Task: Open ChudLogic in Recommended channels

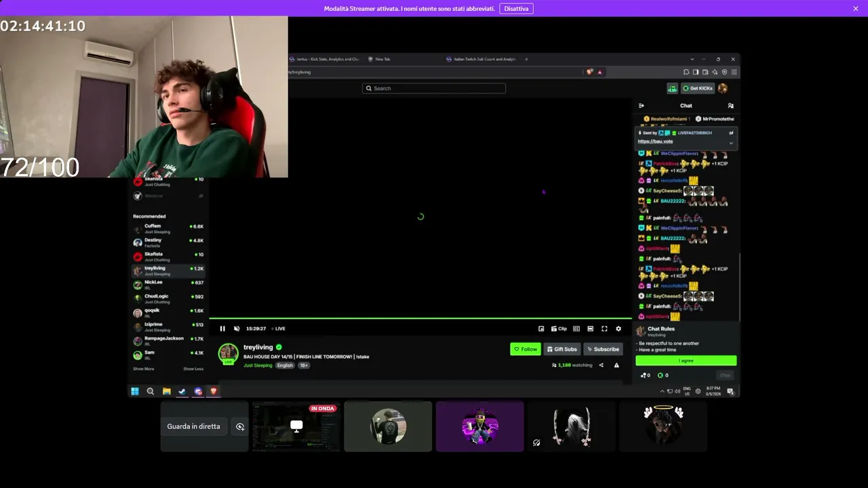Action: coord(168,298)
